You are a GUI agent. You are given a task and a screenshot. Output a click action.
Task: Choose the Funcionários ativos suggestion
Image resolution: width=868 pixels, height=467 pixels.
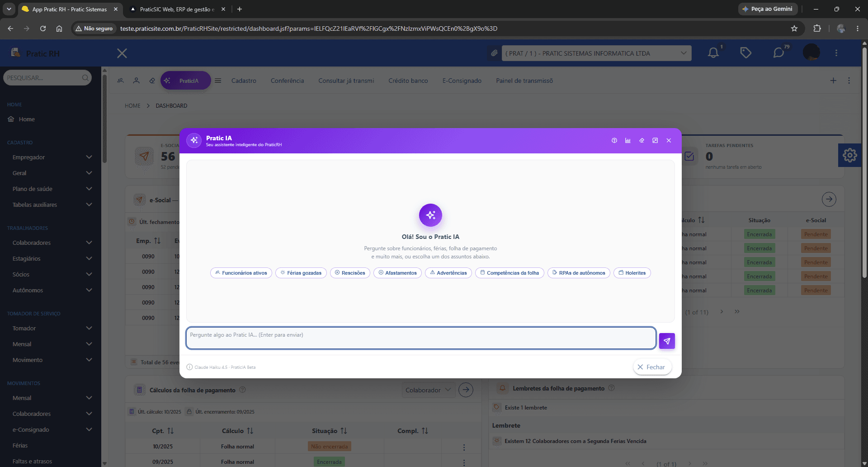coord(241,273)
